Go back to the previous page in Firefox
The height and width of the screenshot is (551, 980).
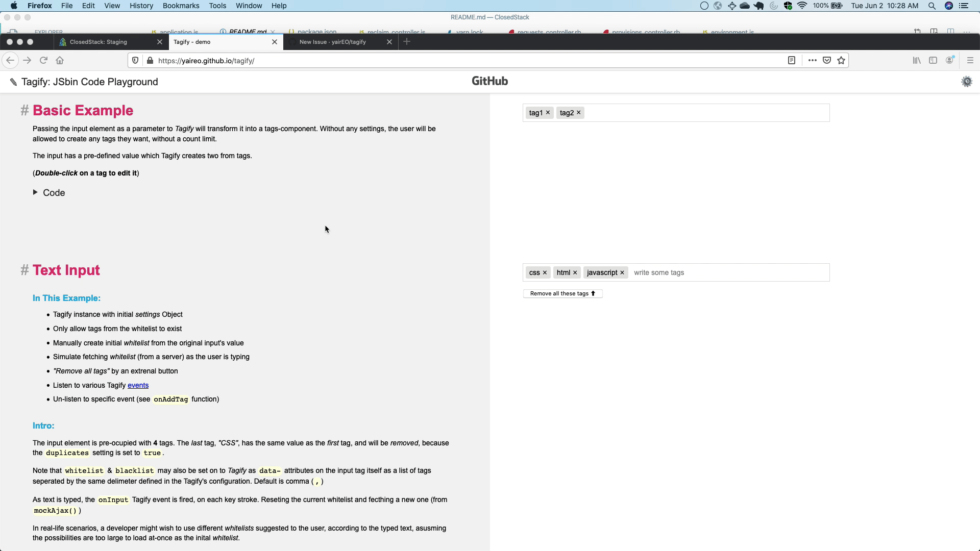pyautogui.click(x=10, y=60)
